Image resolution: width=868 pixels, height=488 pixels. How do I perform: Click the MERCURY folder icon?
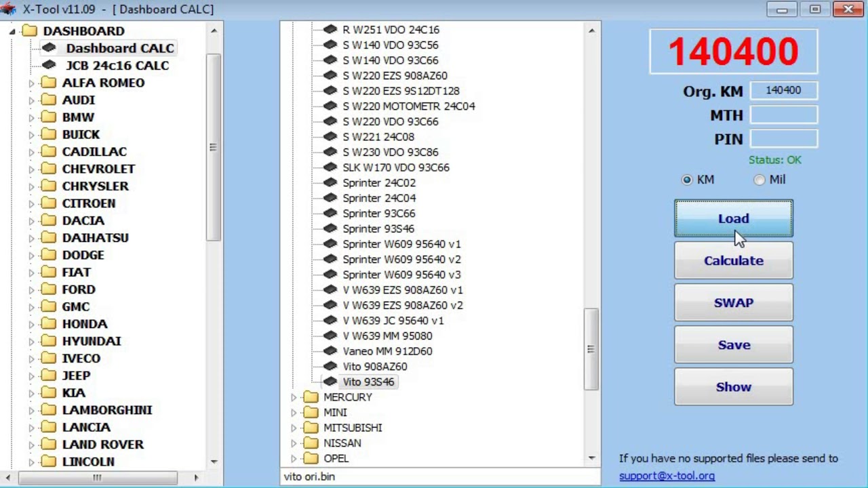(x=311, y=397)
